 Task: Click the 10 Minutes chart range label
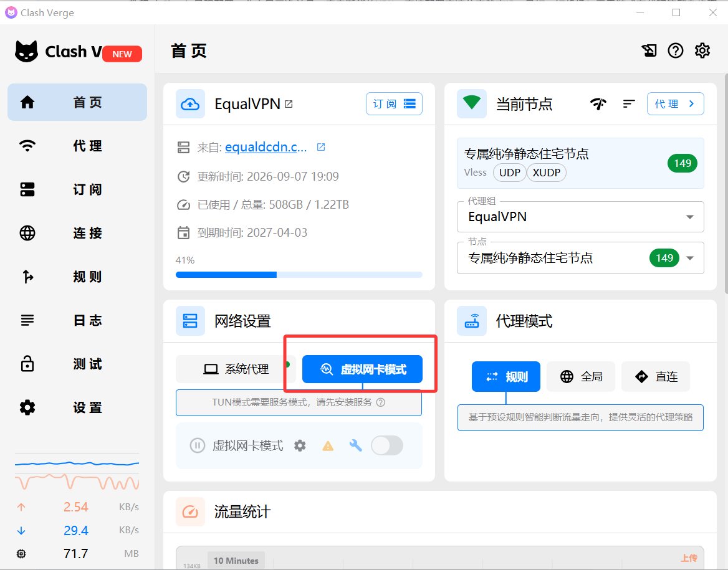coord(236,560)
